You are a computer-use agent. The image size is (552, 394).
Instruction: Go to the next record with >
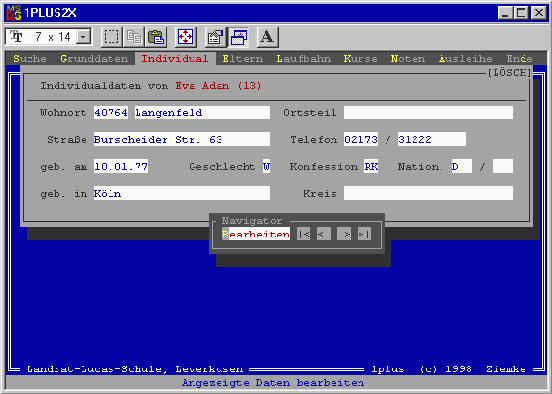pyautogui.click(x=344, y=234)
